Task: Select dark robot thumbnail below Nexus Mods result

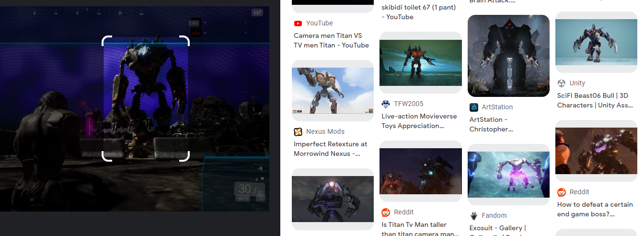Action: tap(333, 199)
